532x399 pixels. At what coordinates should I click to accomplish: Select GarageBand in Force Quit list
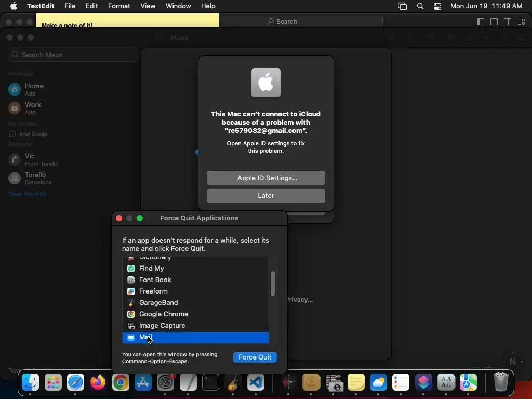point(195,303)
